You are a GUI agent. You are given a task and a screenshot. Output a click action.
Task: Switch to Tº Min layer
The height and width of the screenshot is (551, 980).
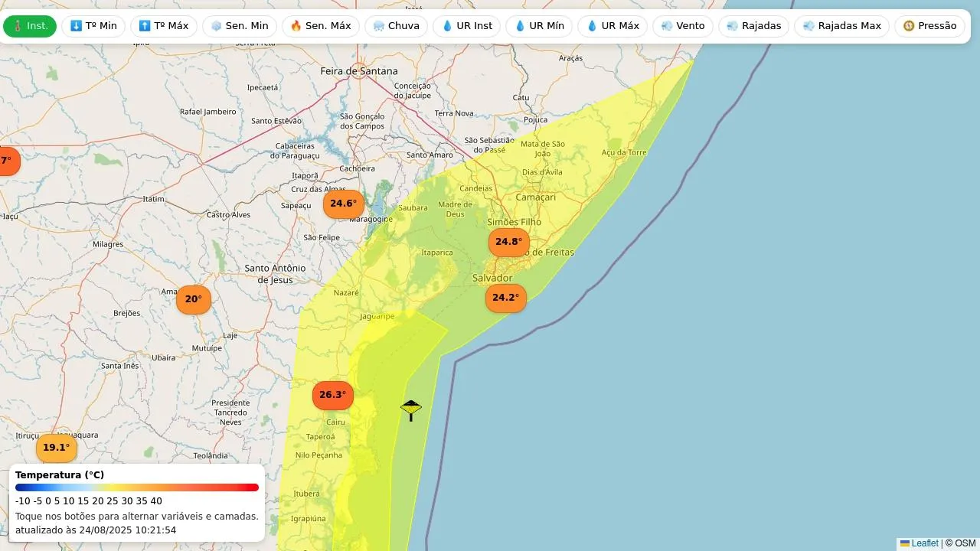pyautogui.click(x=93, y=26)
